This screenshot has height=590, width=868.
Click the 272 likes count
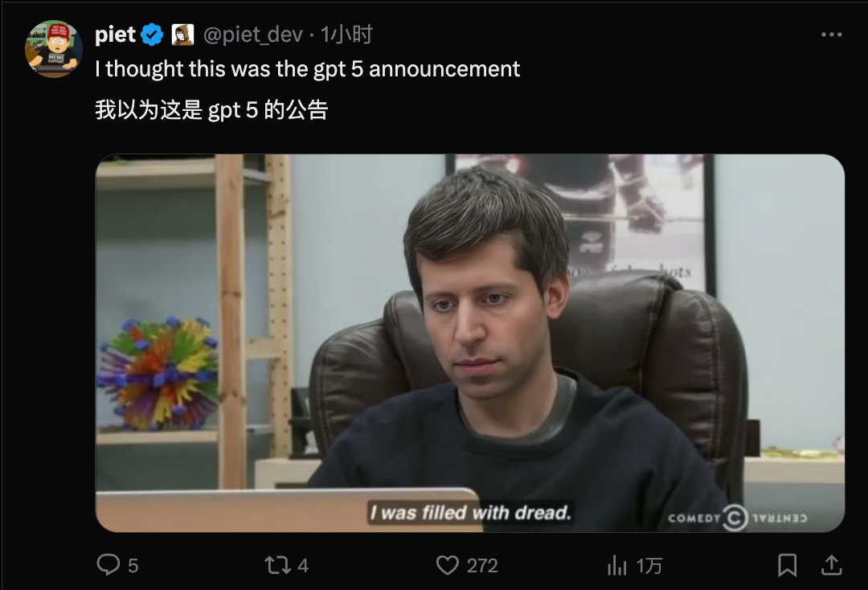tap(482, 566)
